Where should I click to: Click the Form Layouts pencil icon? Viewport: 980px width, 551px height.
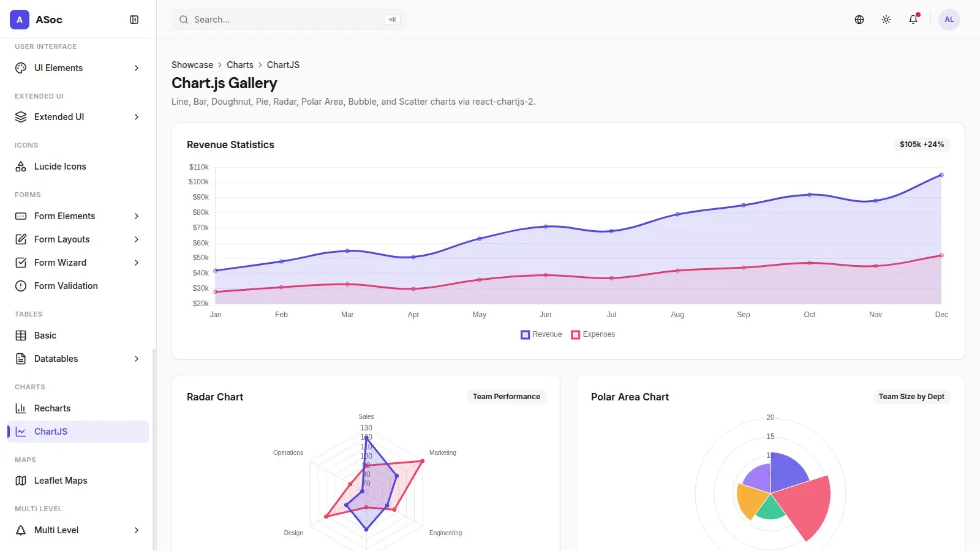point(21,239)
